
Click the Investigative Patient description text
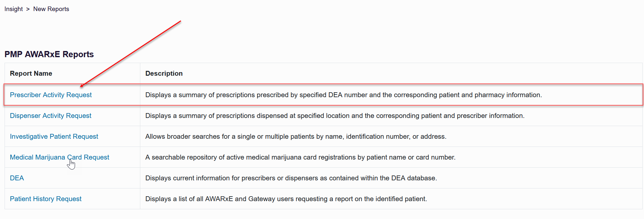pyautogui.click(x=296, y=136)
